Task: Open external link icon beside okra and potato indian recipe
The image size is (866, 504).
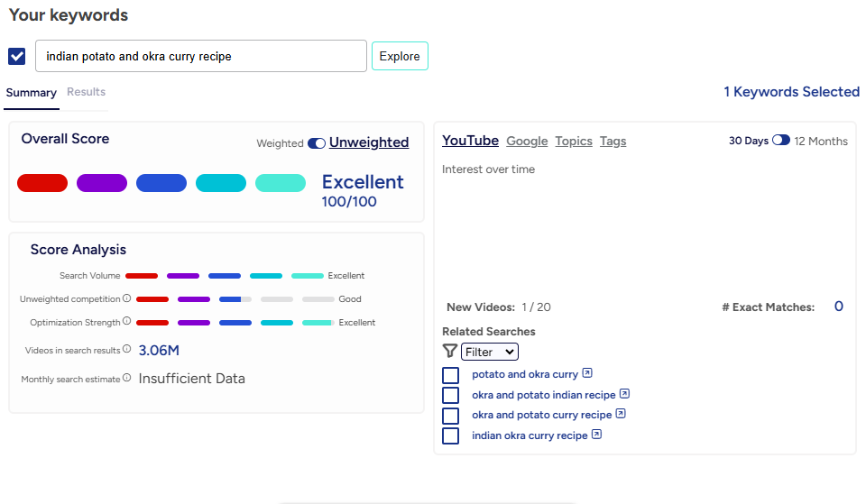Action: [624, 394]
